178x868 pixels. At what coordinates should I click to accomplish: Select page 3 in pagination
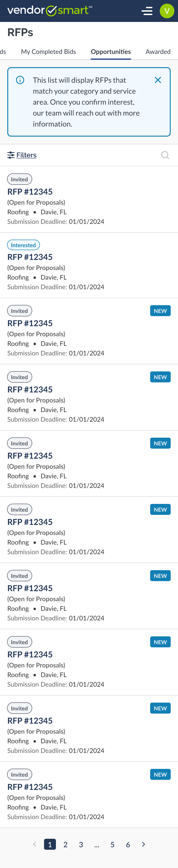(x=81, y=844)
